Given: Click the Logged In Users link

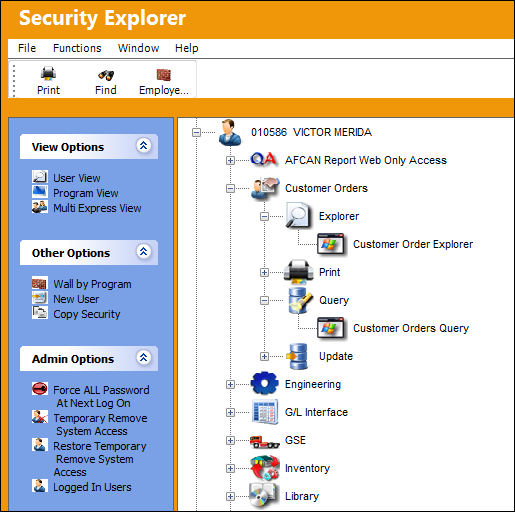Looking at the screenshot, I should tap(92, 487).
